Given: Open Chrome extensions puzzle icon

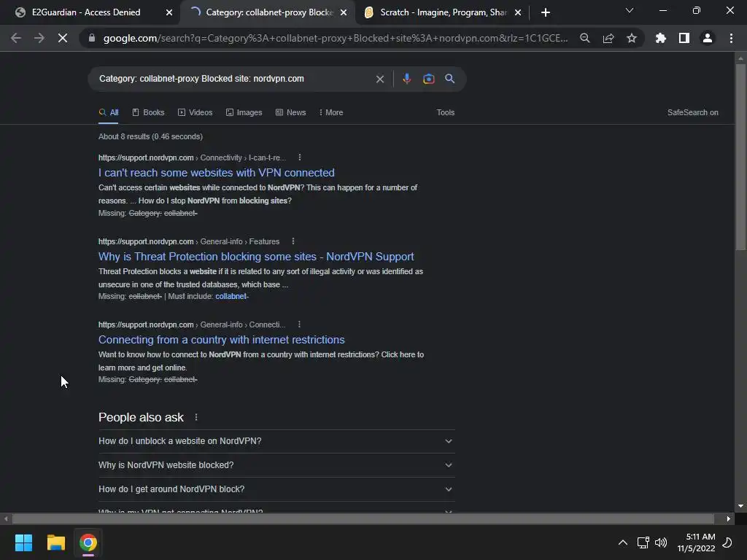Looking at the screenshot, I should tap(661, 38).
